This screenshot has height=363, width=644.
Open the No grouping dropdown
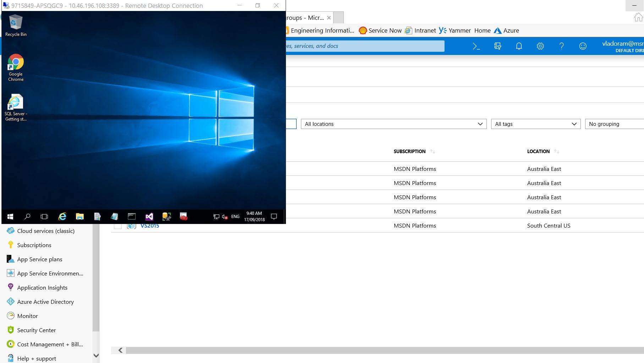point(615,124)
